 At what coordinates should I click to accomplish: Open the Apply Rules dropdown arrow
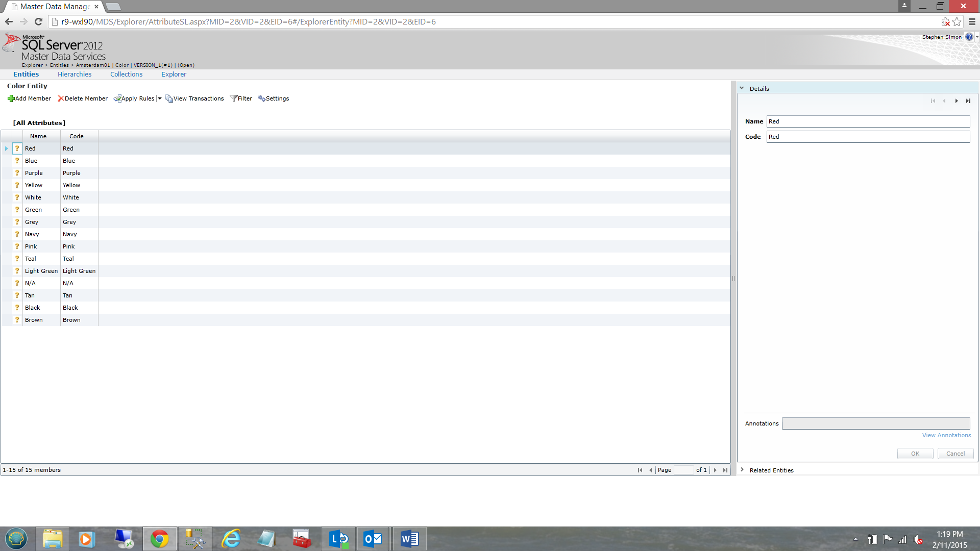(160, 98)
